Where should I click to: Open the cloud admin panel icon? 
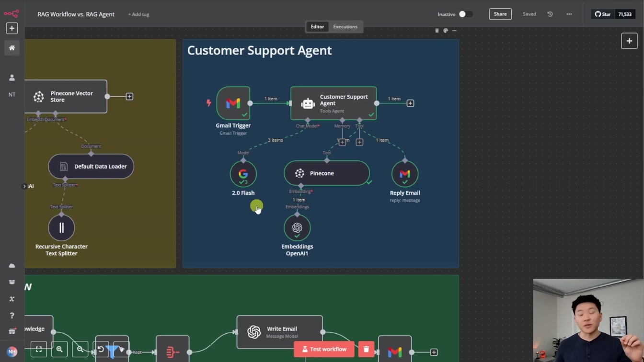(x=12, y=266)
